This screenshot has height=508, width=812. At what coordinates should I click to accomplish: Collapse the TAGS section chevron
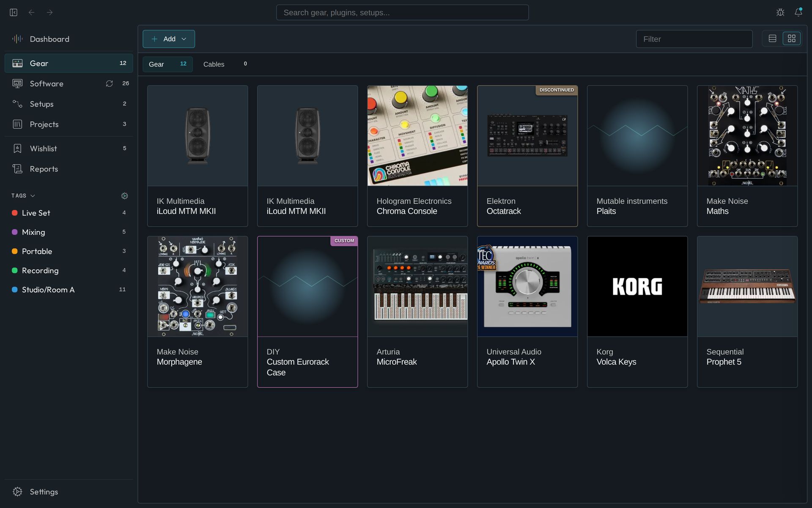click(x=33, y=196)
